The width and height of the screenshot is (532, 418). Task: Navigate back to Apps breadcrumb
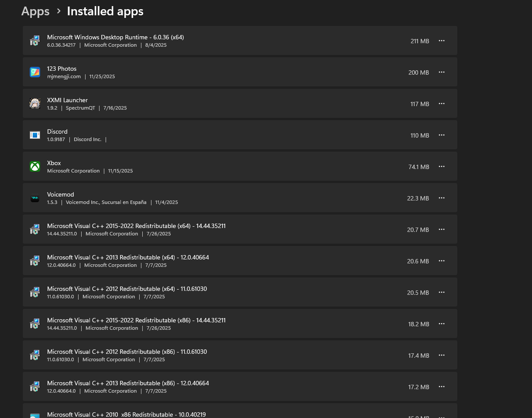(35, 11)
